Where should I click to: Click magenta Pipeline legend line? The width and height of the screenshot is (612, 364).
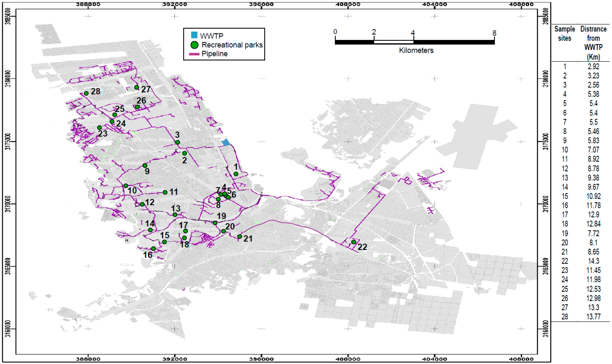pos(194,54)
